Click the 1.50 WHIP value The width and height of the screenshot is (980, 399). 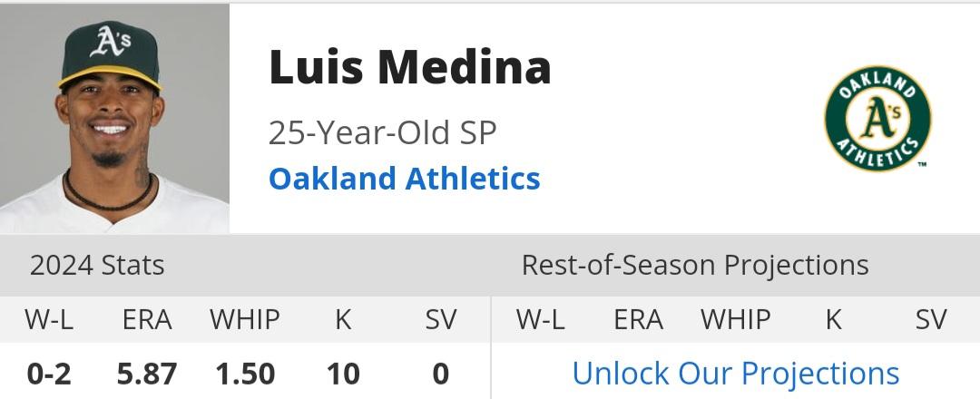245,373
